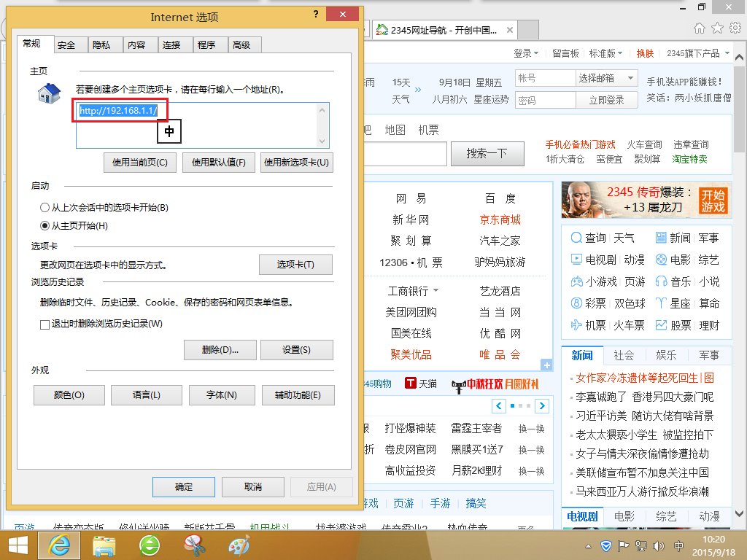The image size is (747, 560).
Task: Open the IE Tools gear icon
Action: click(x=735, y=28)
